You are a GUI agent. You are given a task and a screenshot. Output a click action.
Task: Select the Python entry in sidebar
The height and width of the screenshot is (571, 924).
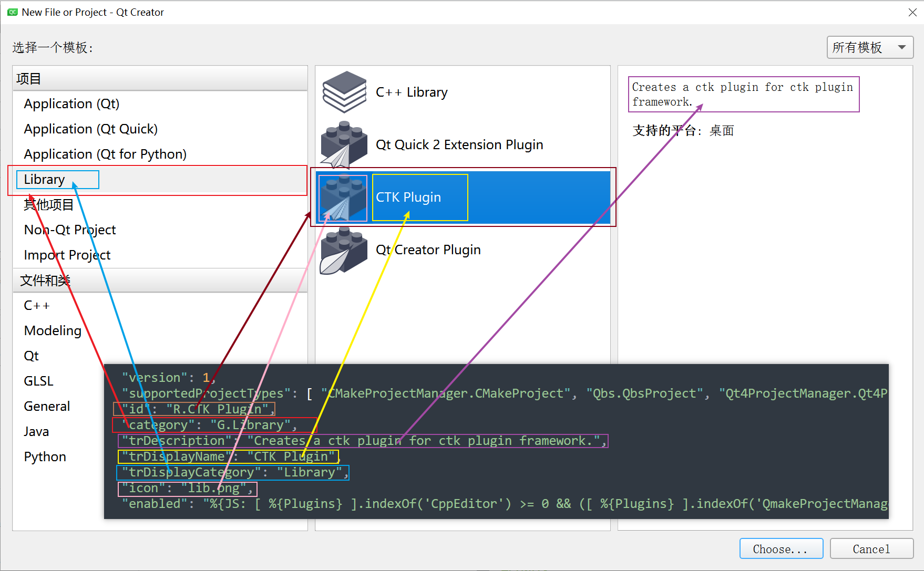click(x=45, y=456)
